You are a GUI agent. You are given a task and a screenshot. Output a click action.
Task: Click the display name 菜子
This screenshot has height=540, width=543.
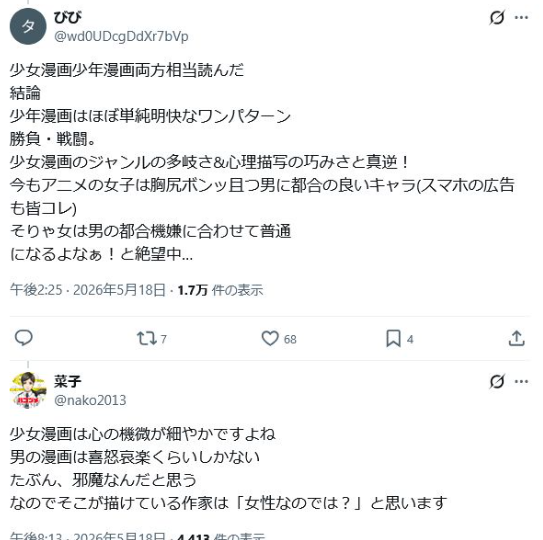[x=68, y=382]
